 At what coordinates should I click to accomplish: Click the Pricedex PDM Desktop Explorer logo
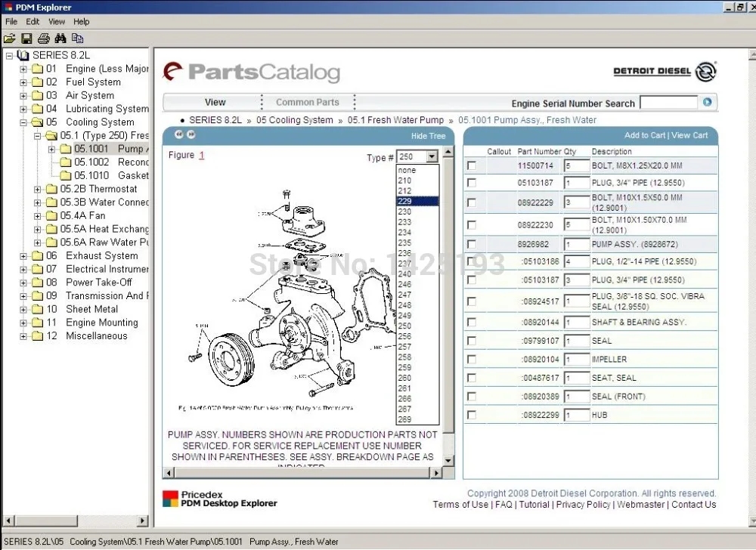220,499
